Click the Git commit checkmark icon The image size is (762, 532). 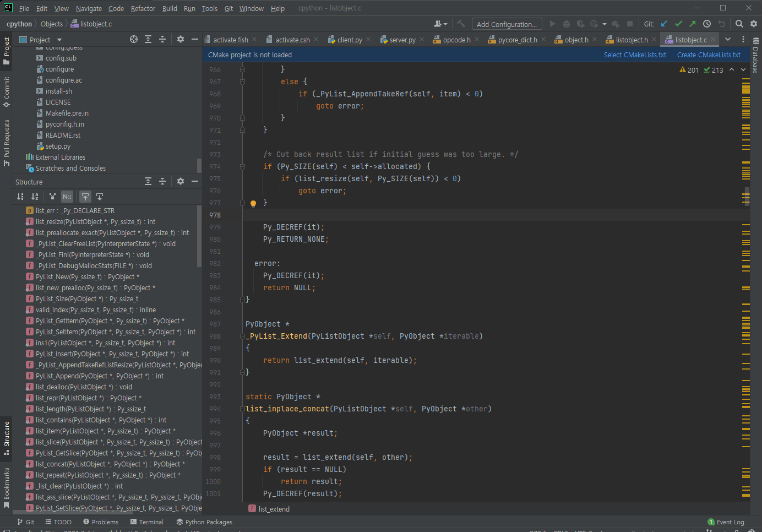[678, 24]
